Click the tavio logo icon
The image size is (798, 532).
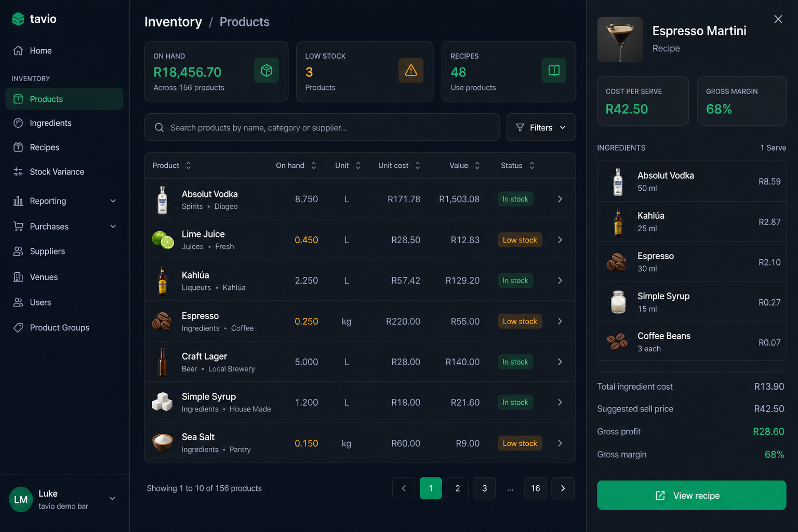[18, 19]
